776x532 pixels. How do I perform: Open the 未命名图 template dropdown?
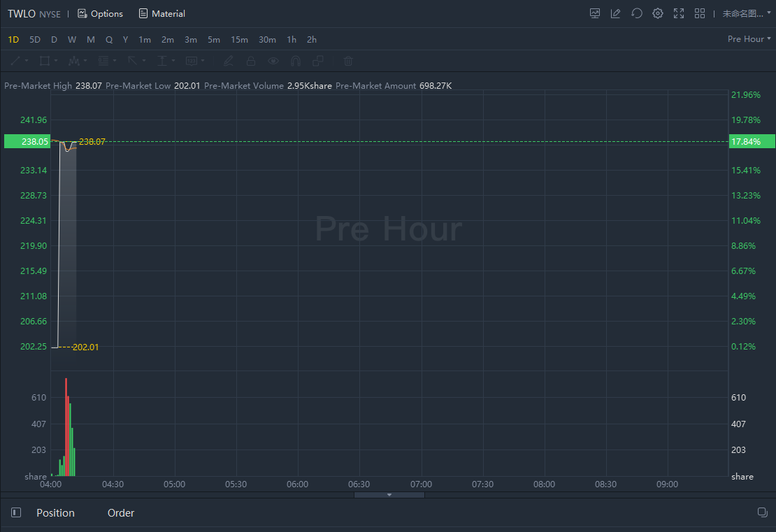pyautogui.click(x=747, y=14)
